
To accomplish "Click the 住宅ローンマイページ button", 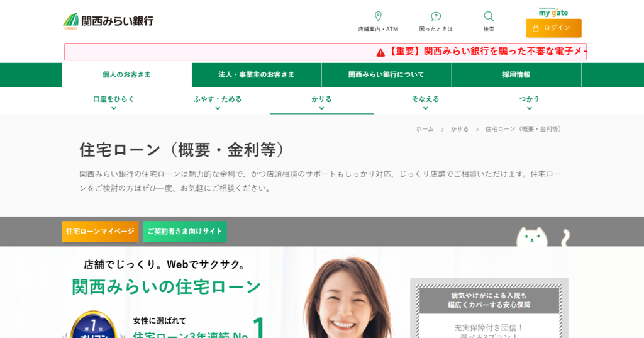I will 100,232.
